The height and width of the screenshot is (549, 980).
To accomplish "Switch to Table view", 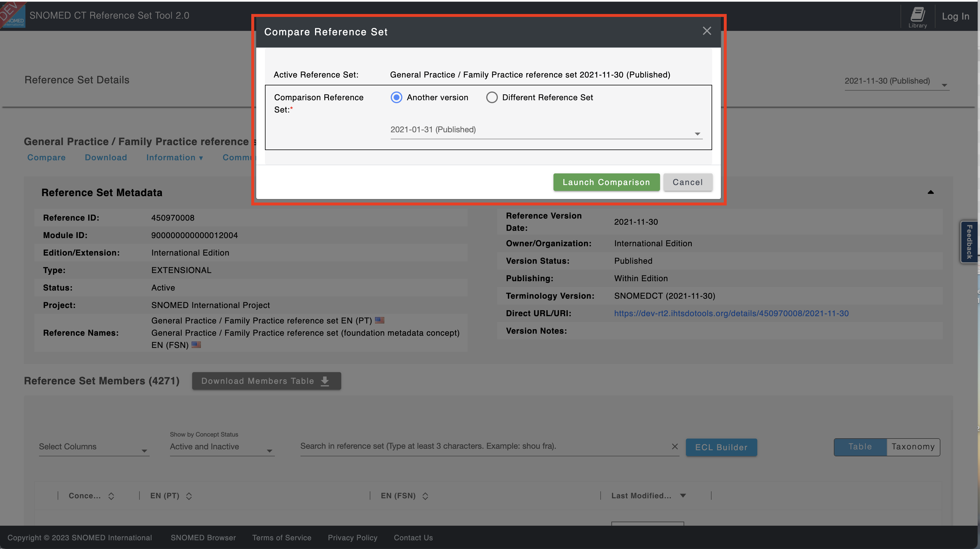I will 860,447.
